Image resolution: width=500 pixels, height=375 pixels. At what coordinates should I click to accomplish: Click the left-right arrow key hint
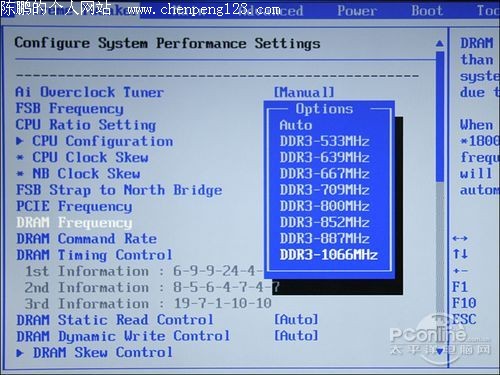(x=460, y=238)
